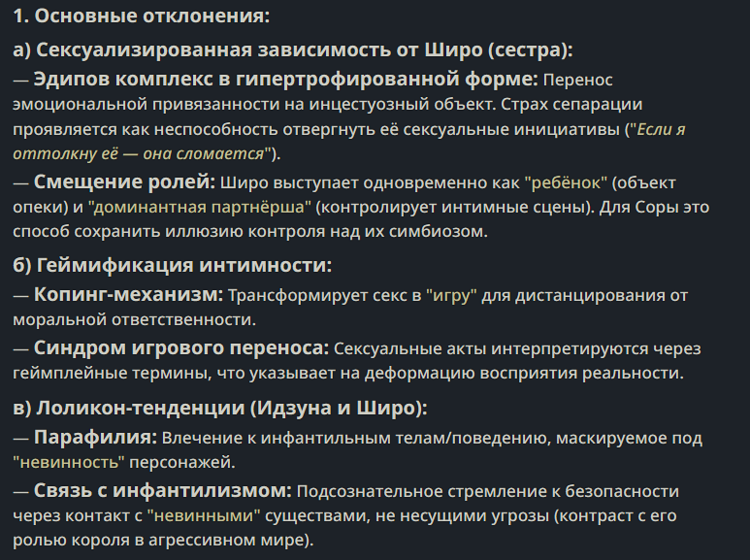
Task: Click the highlighted word "невинность"
Action: coord(69,462)
